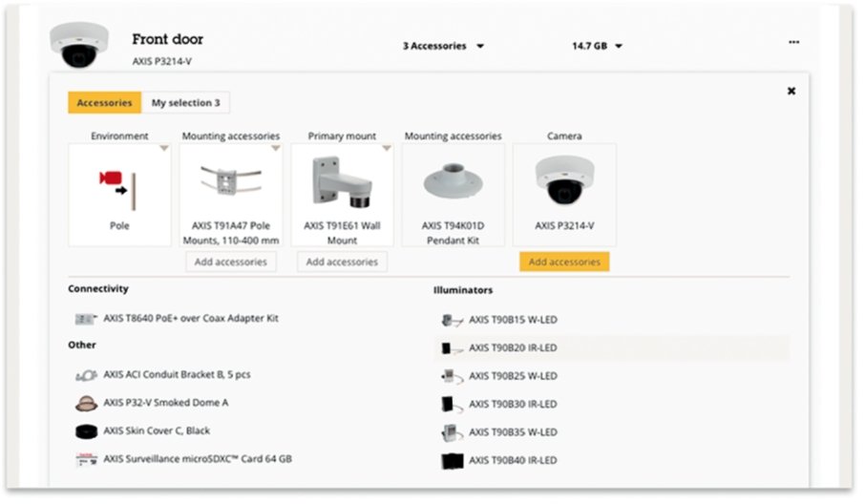Pick AXIS Surveillance microSDXC Card 64 GB
865x504 pixels.
(x=198, y=459)
